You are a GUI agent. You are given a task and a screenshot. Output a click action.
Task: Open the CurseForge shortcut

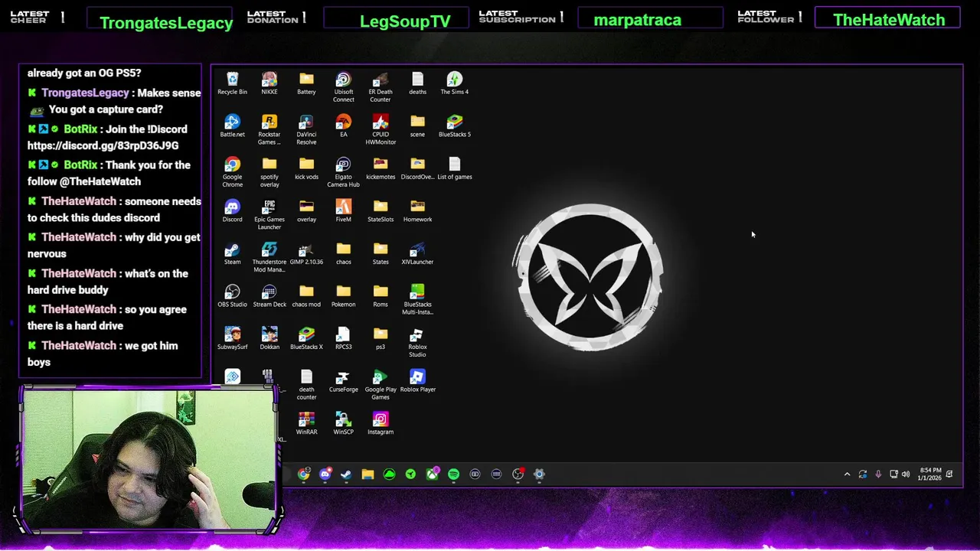(343, 381)
